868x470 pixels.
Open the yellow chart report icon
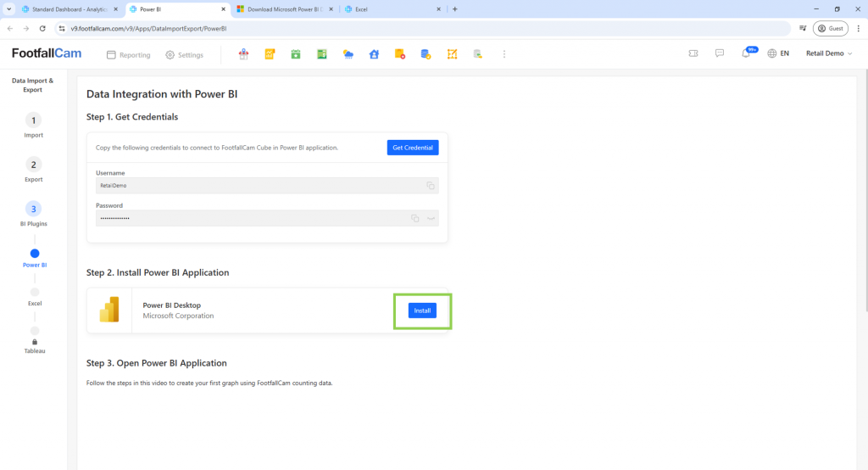270,53
